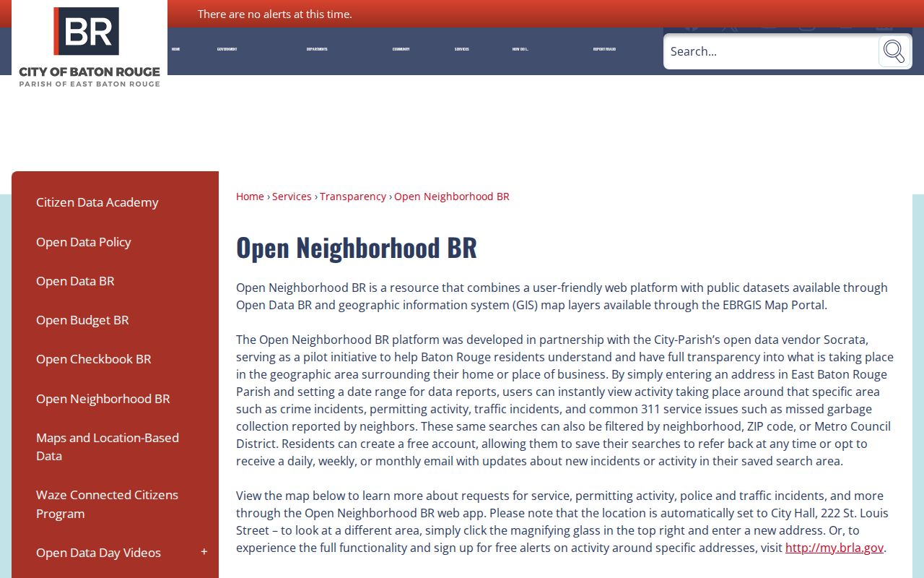Click the Services breadcrumb link
924x578 pixels.
point(292,197)
